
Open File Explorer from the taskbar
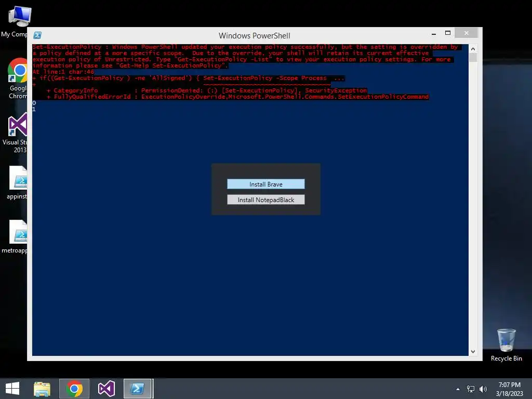point(42,389)
